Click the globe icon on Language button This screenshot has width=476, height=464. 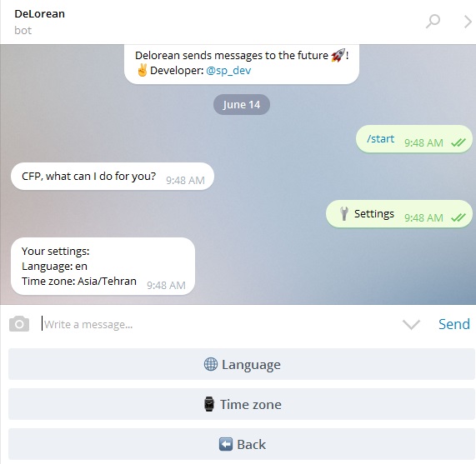211,364
